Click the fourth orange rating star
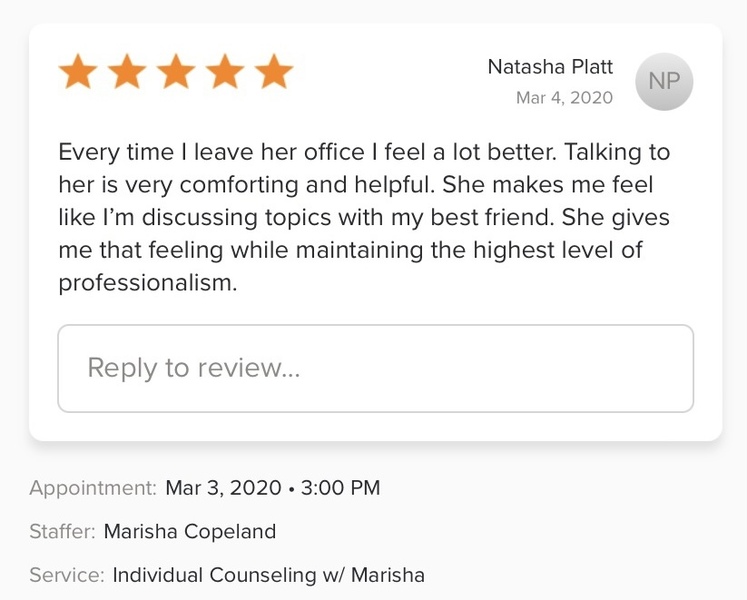Screen dimensions: 747x600 (225, 73)
